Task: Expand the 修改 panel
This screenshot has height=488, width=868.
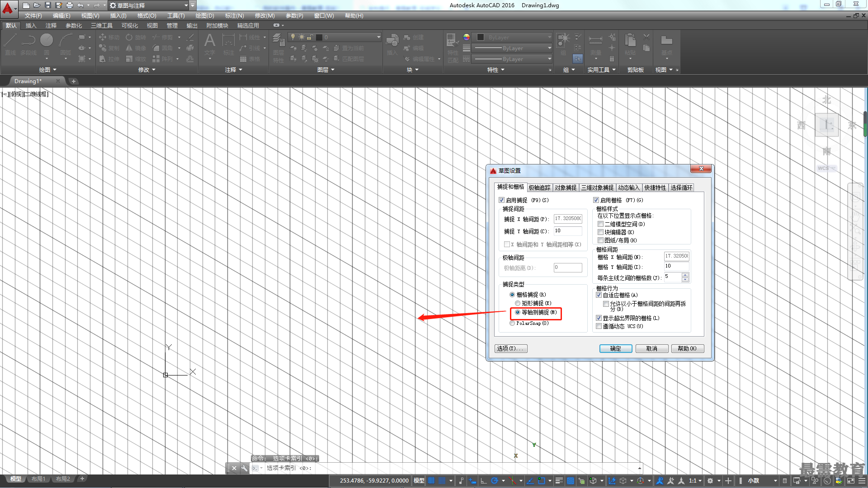Action: point(146,70)
